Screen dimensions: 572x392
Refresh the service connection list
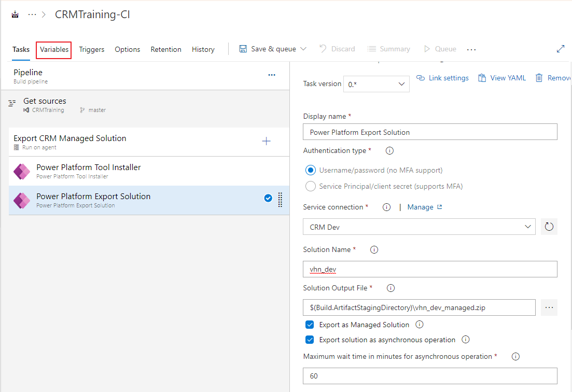pos(549,227)
